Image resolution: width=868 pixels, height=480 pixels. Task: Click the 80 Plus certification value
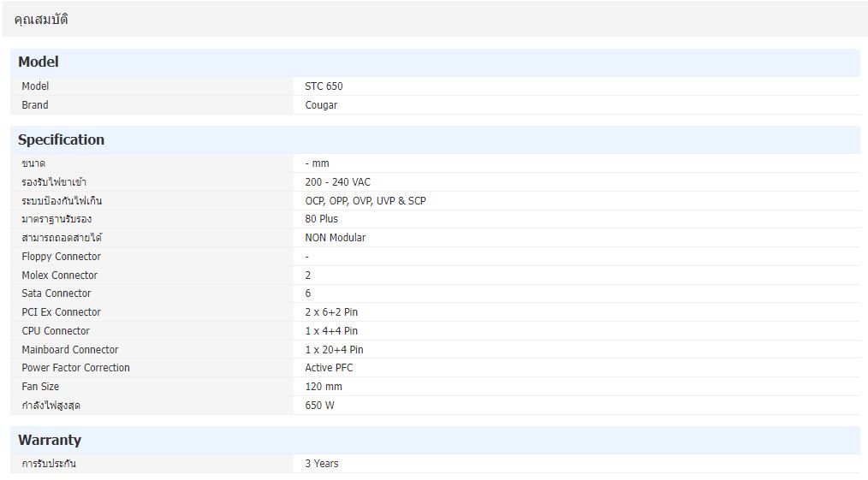click(321, 219)
